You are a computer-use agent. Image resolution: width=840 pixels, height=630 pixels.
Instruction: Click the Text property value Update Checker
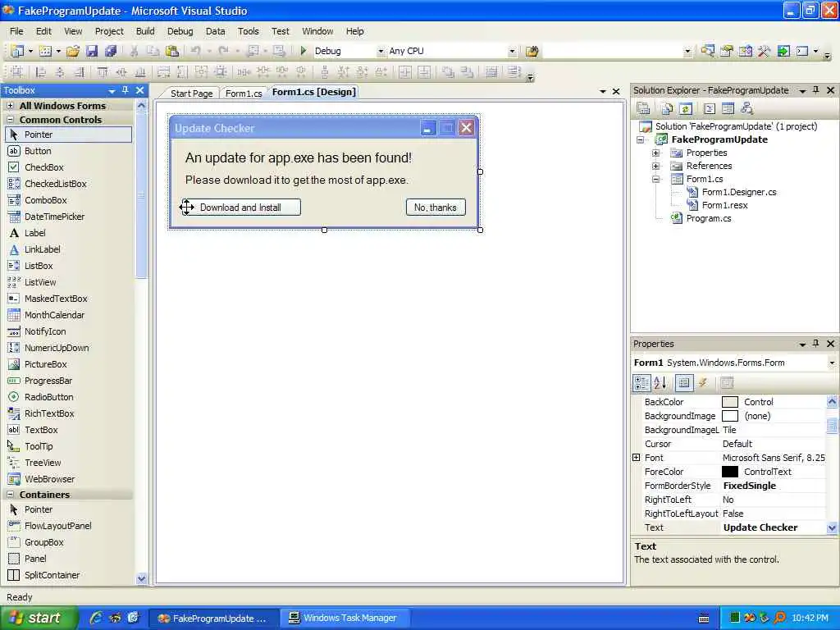coord(760,527)
